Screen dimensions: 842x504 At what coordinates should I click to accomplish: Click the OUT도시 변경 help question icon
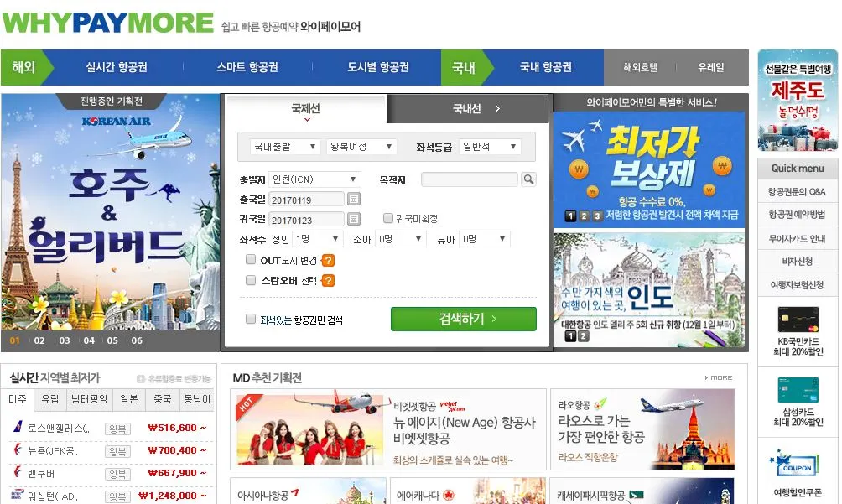328,260
